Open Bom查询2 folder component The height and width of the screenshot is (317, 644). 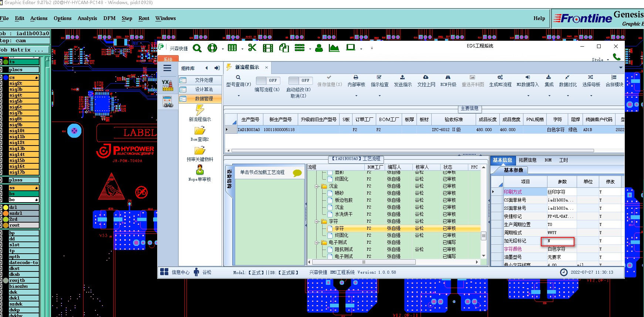(200, 134)
